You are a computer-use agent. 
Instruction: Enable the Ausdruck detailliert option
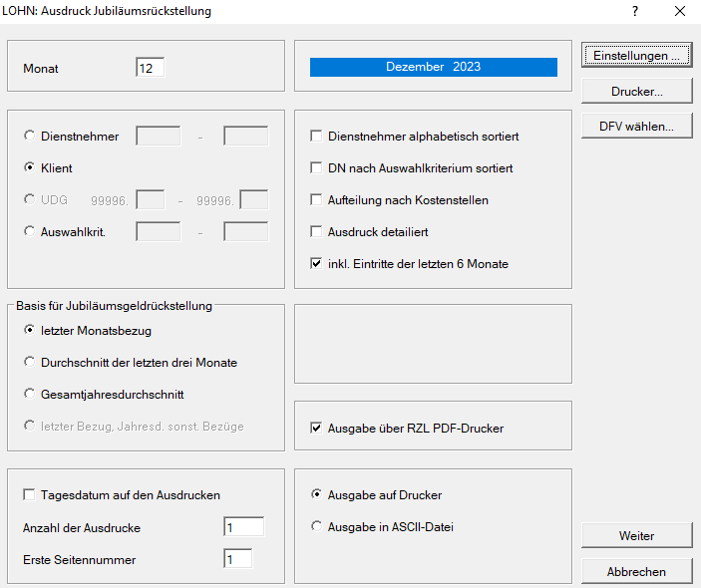317,232
